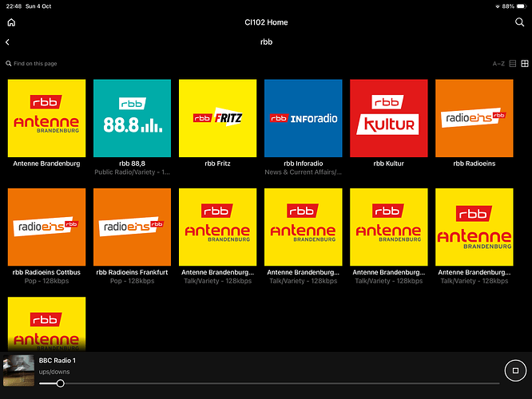Tap the battery status indicator
Screen dimensions: 532x399
click(x=521, y=6)
